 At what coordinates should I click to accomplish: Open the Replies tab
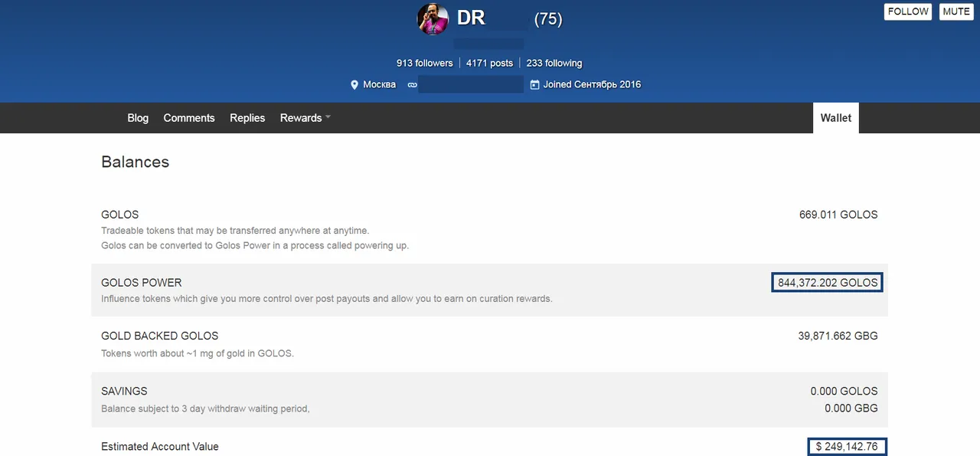point(247,118)
